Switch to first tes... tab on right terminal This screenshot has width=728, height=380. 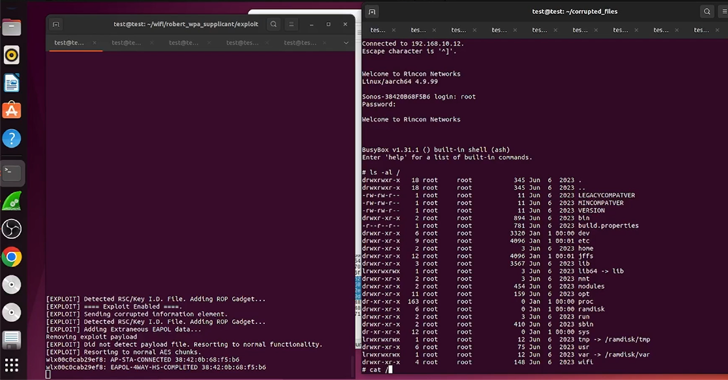tap(377, 30)
